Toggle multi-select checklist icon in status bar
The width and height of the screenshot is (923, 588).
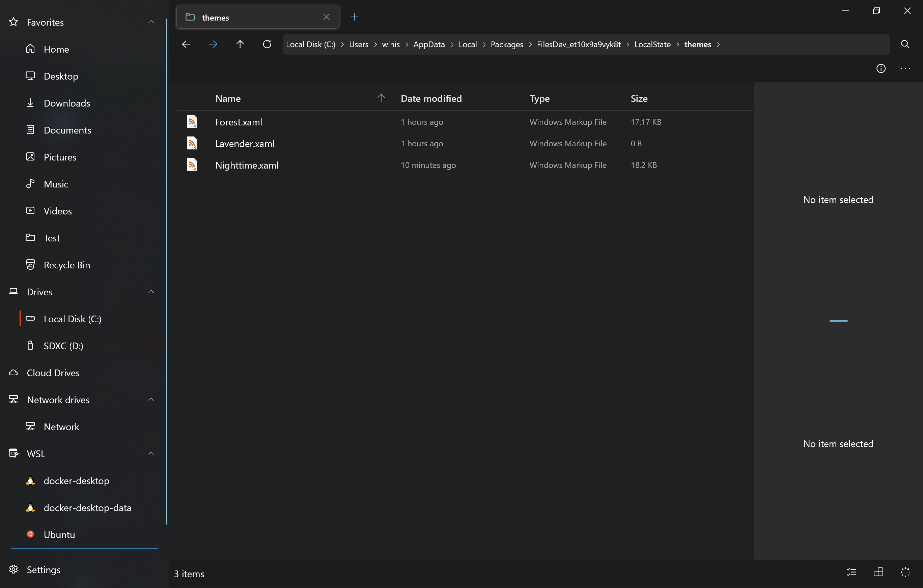(851, 572)
